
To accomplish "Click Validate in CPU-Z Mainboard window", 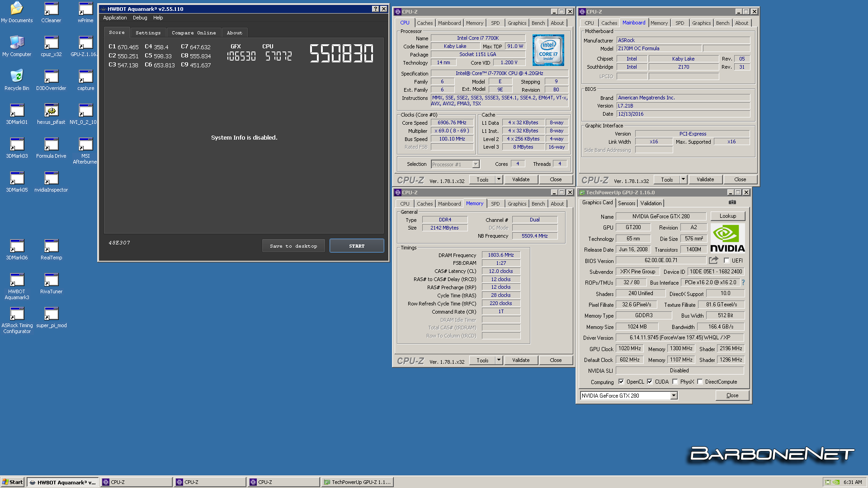I will pos(705,179).
